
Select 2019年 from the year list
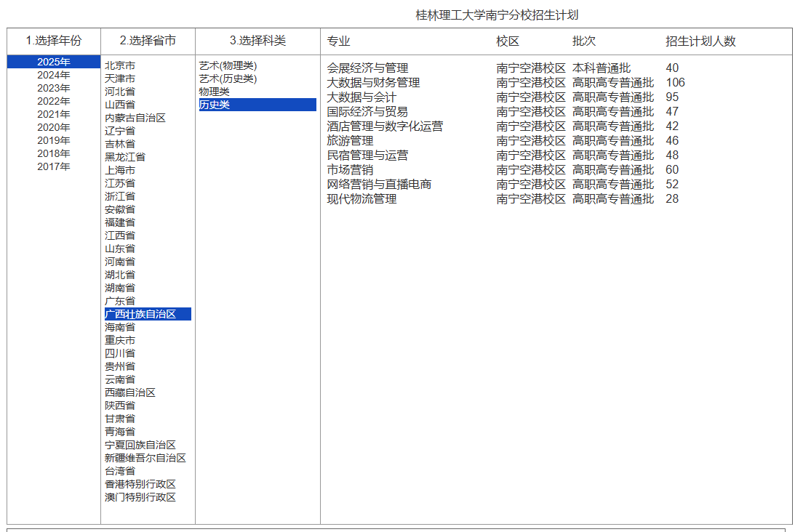[x=54, y=140]
